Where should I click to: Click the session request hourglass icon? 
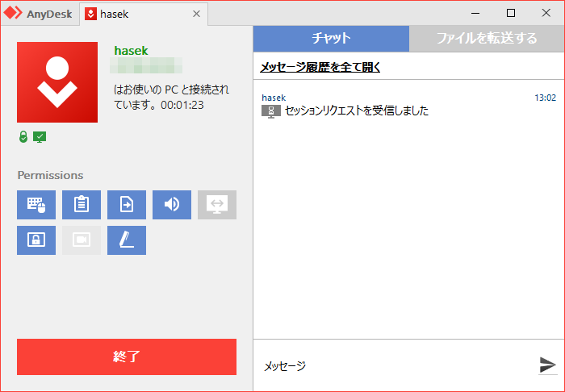(271, 111)
